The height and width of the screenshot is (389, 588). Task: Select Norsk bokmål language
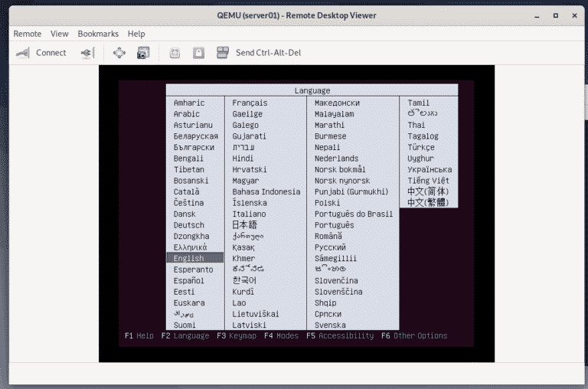(340, 169)
